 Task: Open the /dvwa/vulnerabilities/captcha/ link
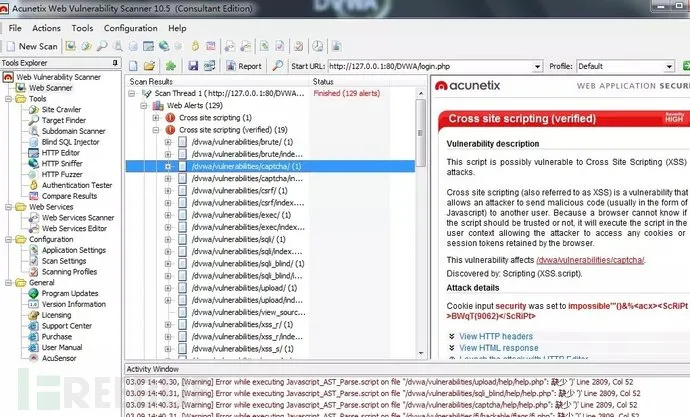(590, 260)
